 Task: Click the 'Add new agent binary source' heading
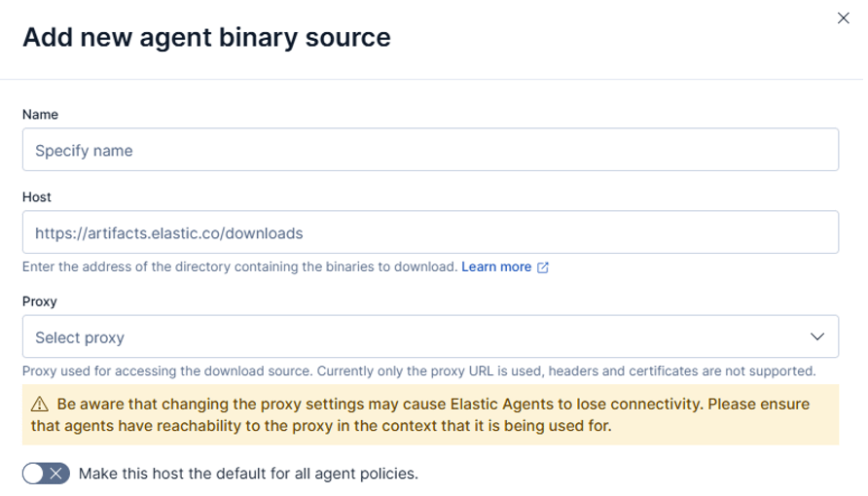[206, 38]
